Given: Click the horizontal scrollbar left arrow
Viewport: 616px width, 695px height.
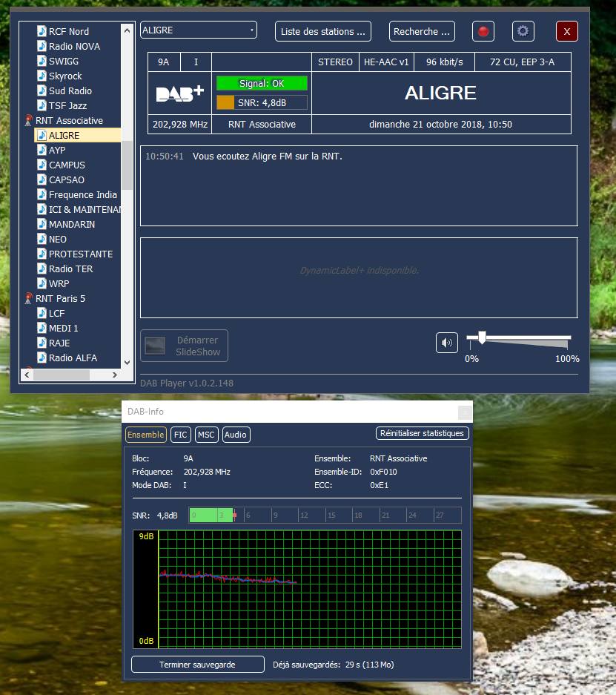Looking at the screenshot, I should (x=27, y=375).
